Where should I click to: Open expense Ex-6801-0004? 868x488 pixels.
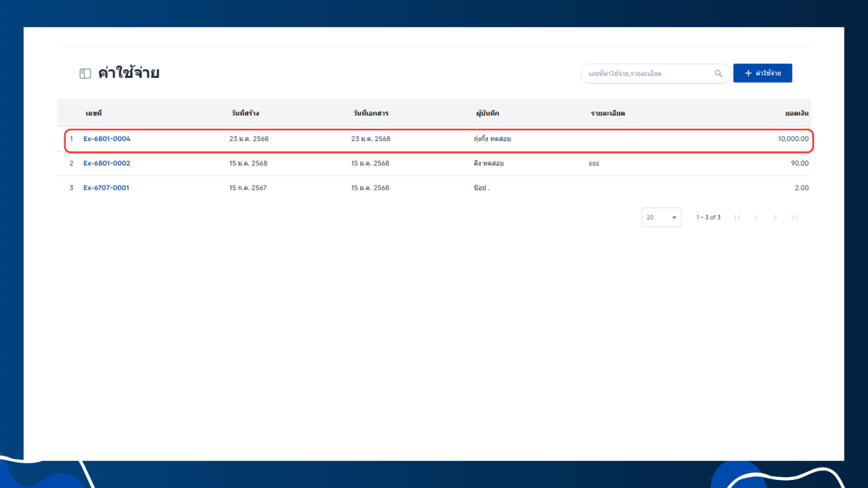(x=107, y=139)
